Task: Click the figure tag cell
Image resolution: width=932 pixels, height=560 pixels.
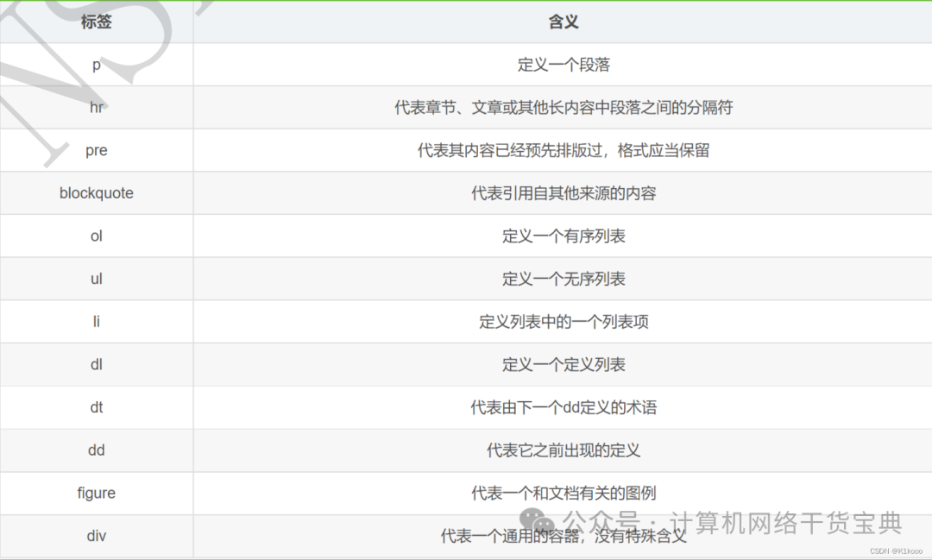Action: (97, 493)
